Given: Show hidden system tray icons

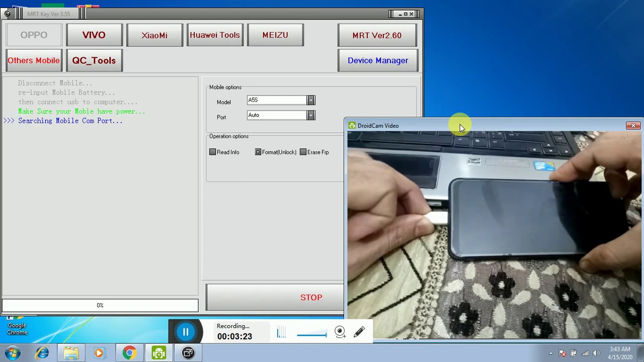Looking at the screenshot, I should [551, 353].
